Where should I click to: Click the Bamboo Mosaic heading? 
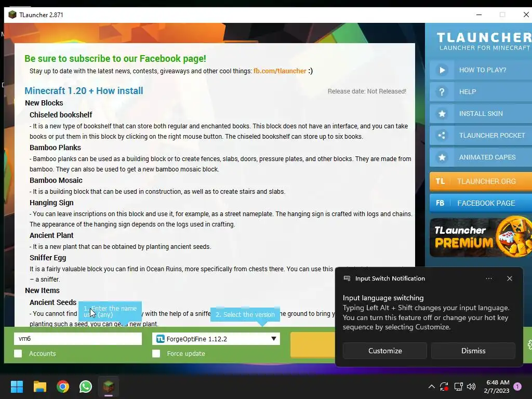click(x=56, y=180)
